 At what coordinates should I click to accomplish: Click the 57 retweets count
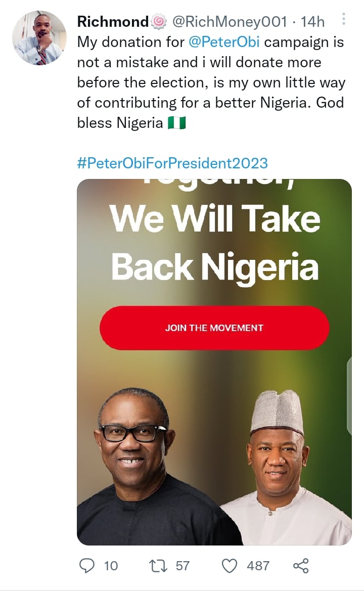182,565
